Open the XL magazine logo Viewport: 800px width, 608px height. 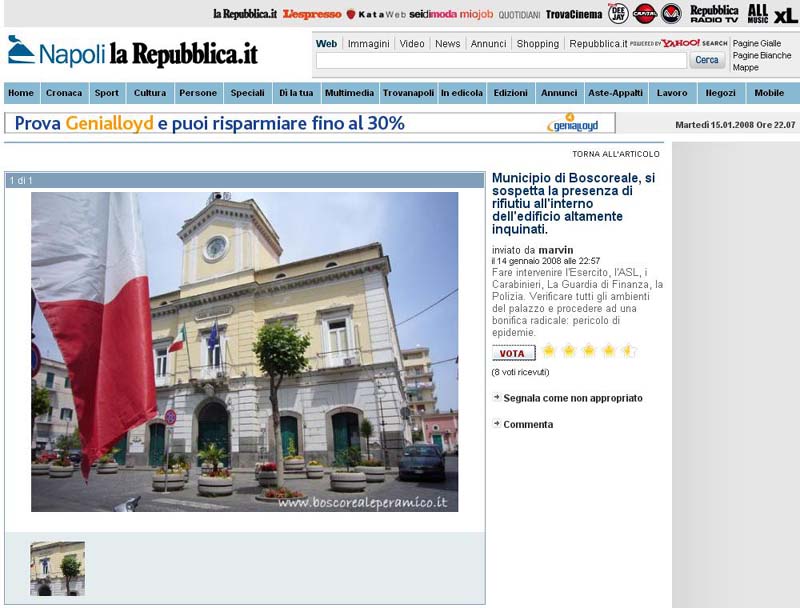(785, 15)
